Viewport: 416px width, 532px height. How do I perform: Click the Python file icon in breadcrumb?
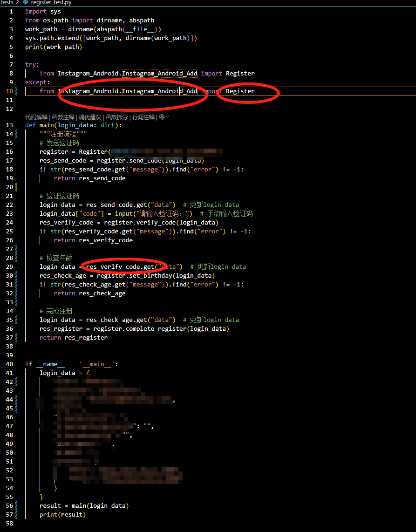pos(26,2)
